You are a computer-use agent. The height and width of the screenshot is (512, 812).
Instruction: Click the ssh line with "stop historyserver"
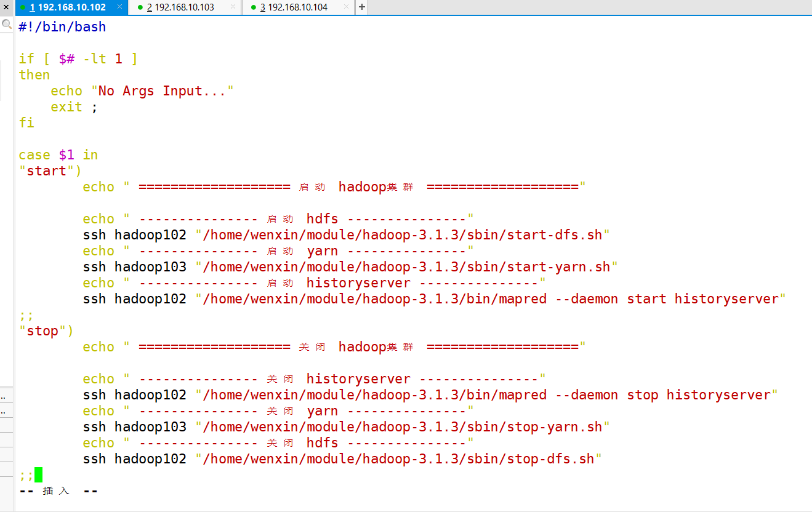pyautogui.click(x=431, y=395)
